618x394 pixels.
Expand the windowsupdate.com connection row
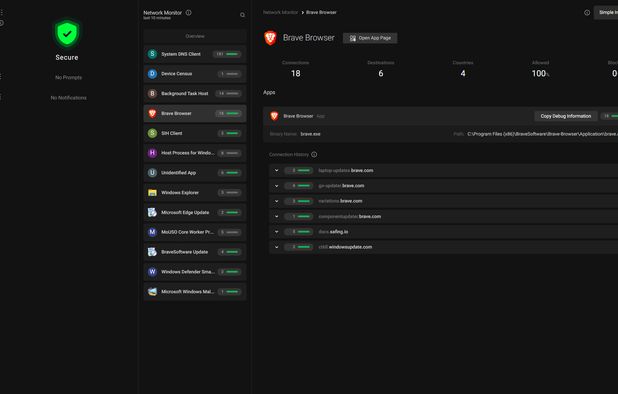tap(277, 247)
